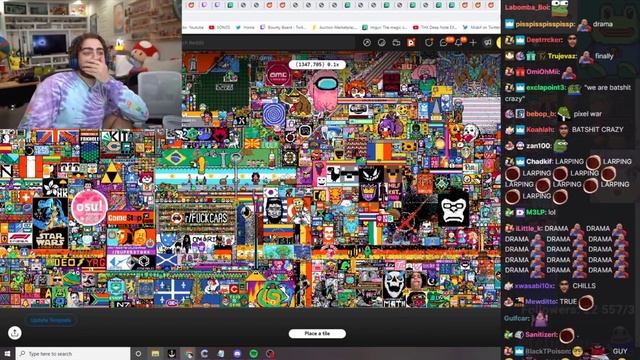Click the canvas coordinates indicator pill
This screenshot has height=360, width=640.
(x=317, y=64)
